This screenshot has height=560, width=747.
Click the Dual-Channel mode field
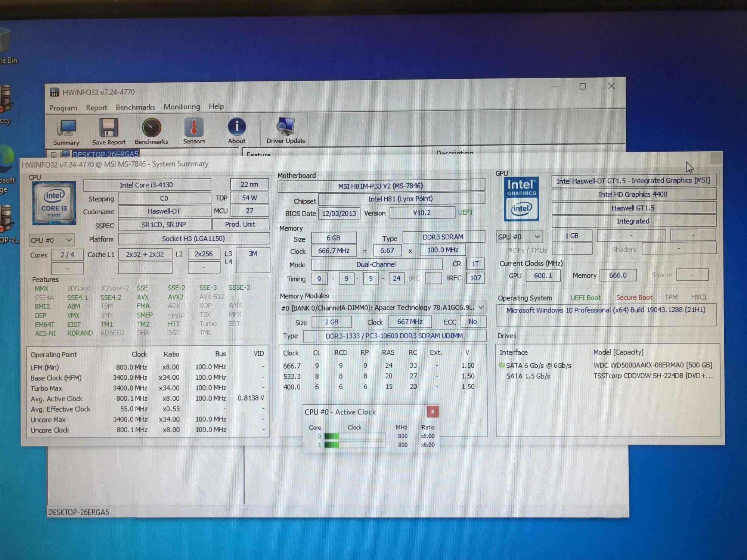coord(376,264)
